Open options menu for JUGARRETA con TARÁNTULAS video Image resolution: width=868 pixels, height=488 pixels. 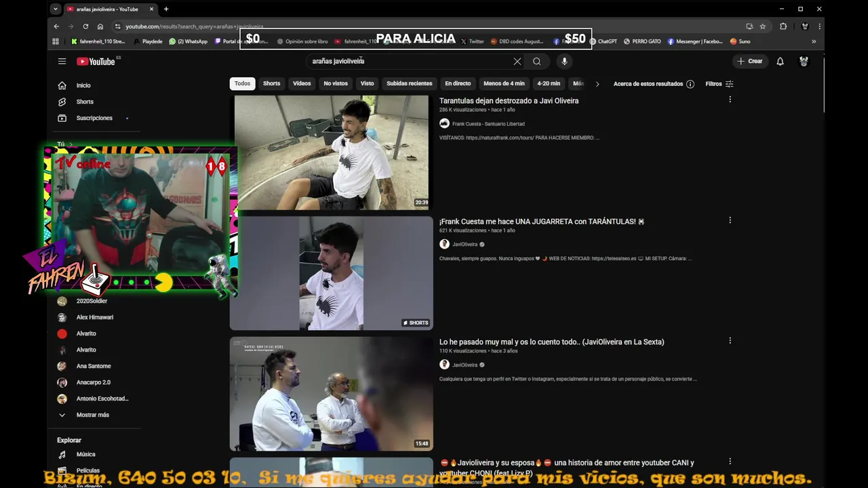pos(730,220)
